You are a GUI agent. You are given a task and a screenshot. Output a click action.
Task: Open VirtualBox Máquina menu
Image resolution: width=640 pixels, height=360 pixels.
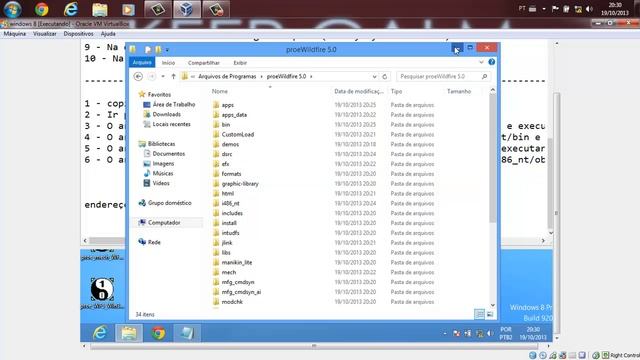[15, 34]
